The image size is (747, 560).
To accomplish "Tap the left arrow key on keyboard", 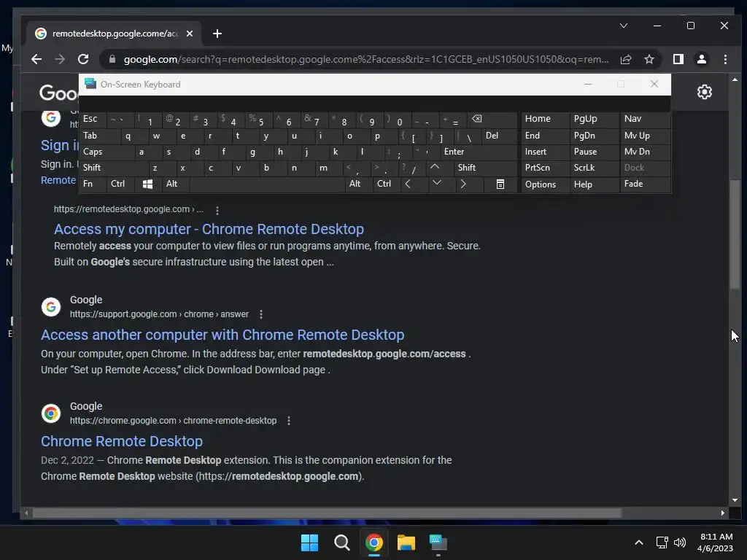I will pos(408,184).
